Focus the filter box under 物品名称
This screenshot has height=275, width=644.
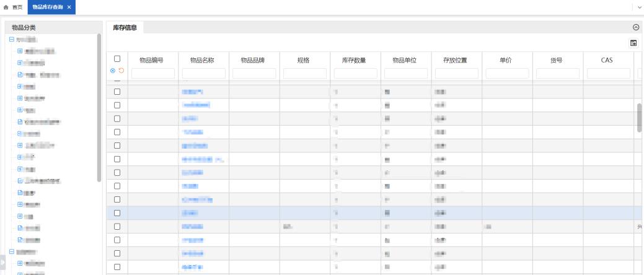pos(203,73)
